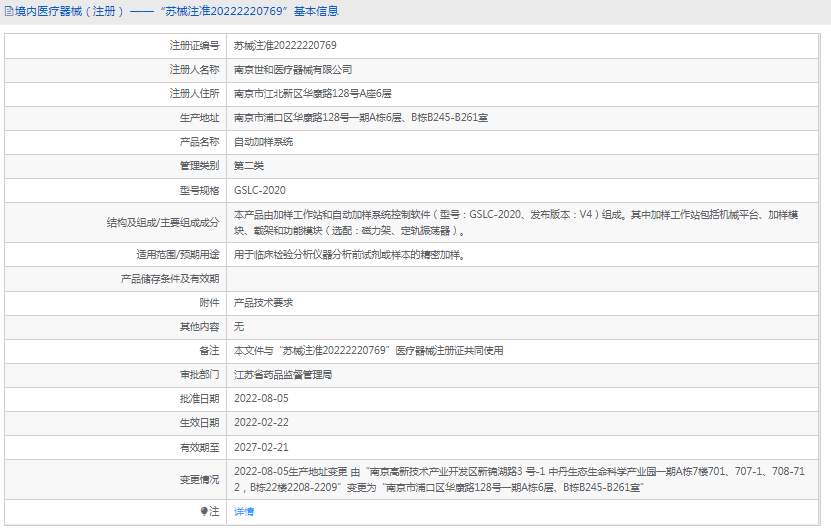Click the 产品名称 label
This screenshot has height=531, width=831.
[x=199, y=142]
